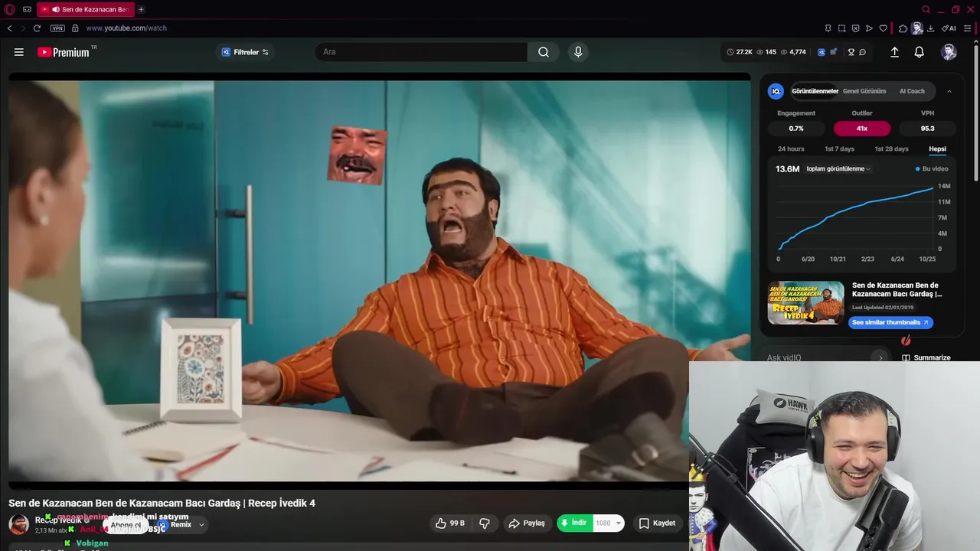Start voice search with the microphone
Viewport: 980px width, 551px height.
[578, 52]
